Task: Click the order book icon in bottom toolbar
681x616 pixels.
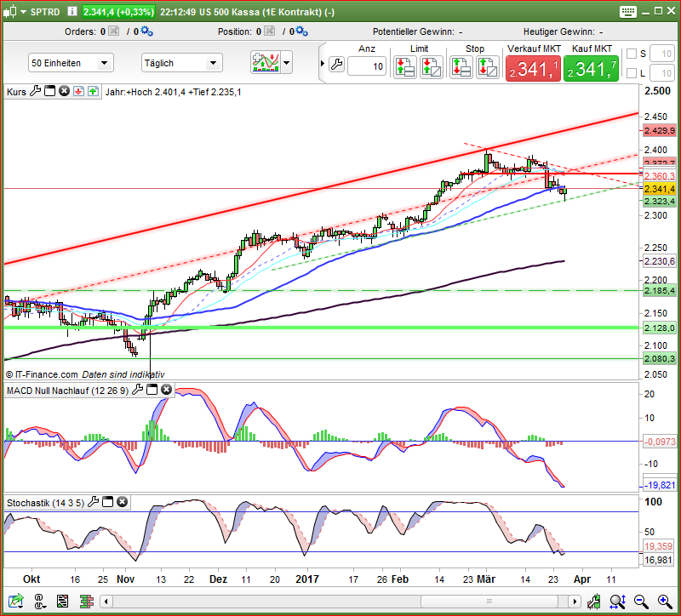Action: (87, 602)
